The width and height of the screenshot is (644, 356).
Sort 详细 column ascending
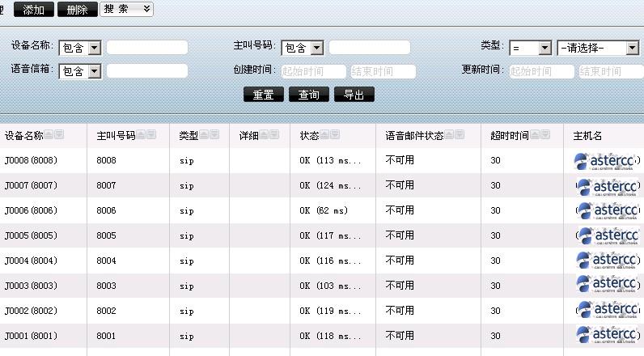click(264, 134)
